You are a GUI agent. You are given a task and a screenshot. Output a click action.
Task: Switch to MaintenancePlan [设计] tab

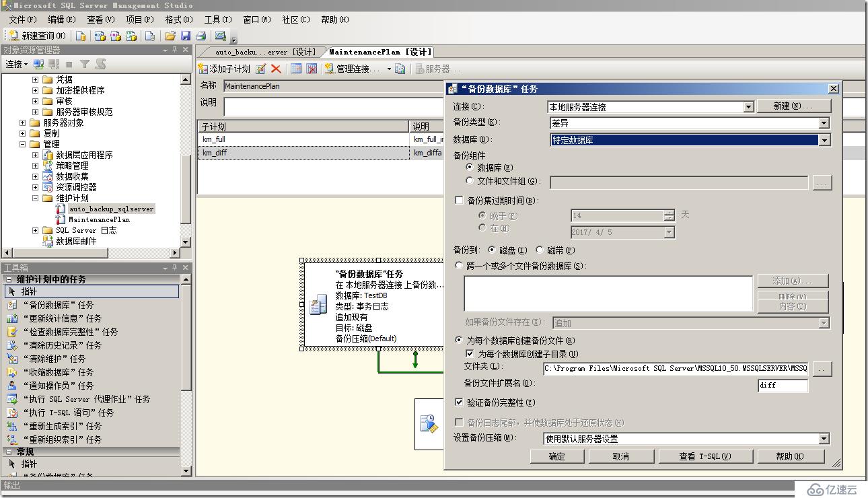pos(380,52)
